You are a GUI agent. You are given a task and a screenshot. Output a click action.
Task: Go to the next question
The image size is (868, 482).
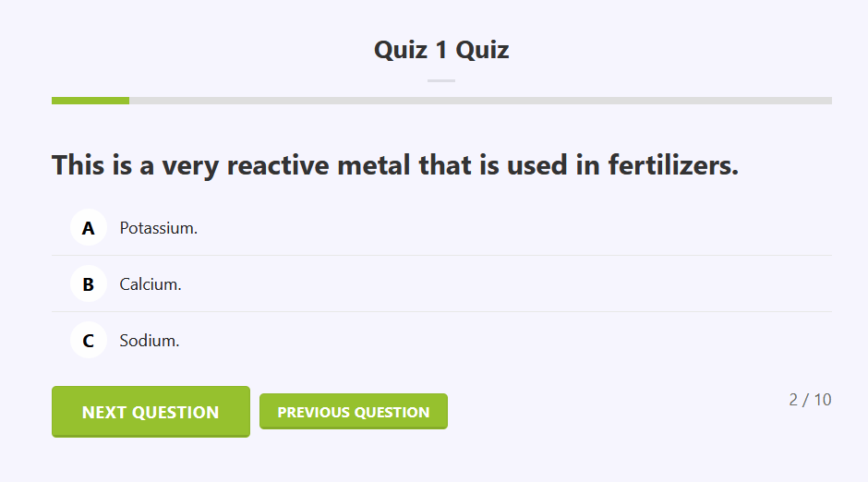(151, 412)
